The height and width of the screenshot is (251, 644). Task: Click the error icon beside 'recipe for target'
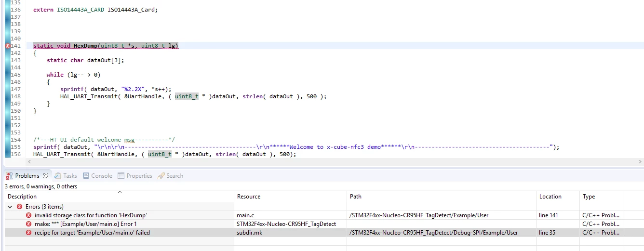pos(28,233)
